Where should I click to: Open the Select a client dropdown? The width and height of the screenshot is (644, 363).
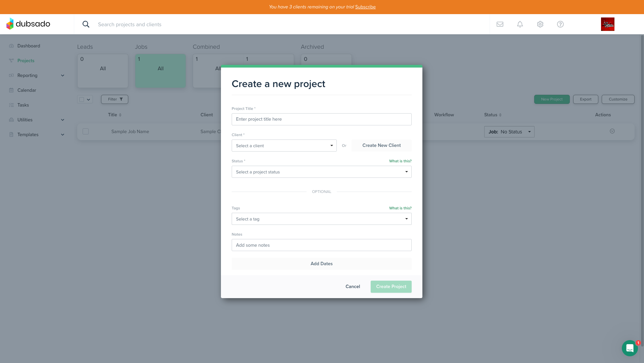pos(284,146)
